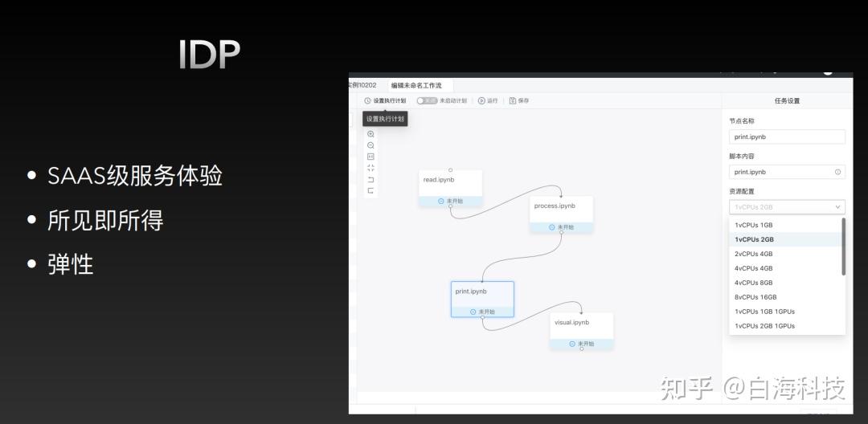Click the 脚本内容 label

[x=742, y=157]
